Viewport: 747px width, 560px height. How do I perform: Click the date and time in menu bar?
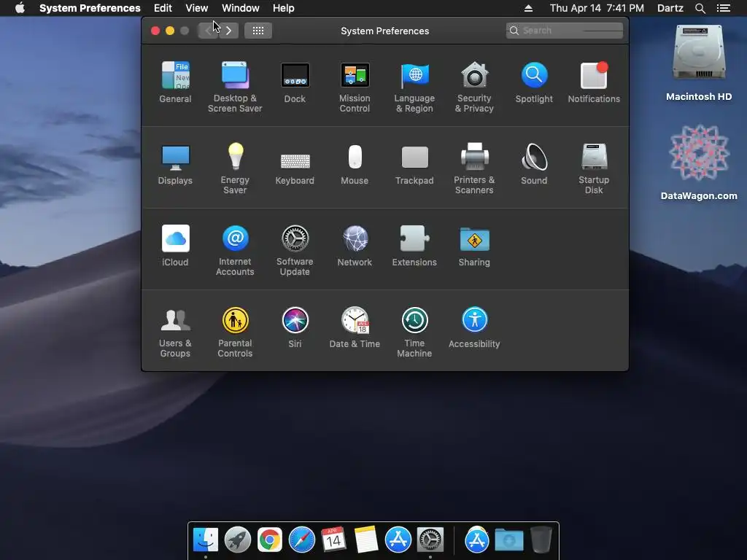pos(597,8)
